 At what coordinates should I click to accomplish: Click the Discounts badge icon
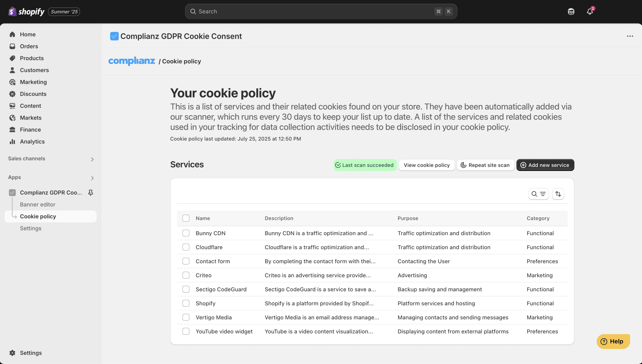point(12,94)
